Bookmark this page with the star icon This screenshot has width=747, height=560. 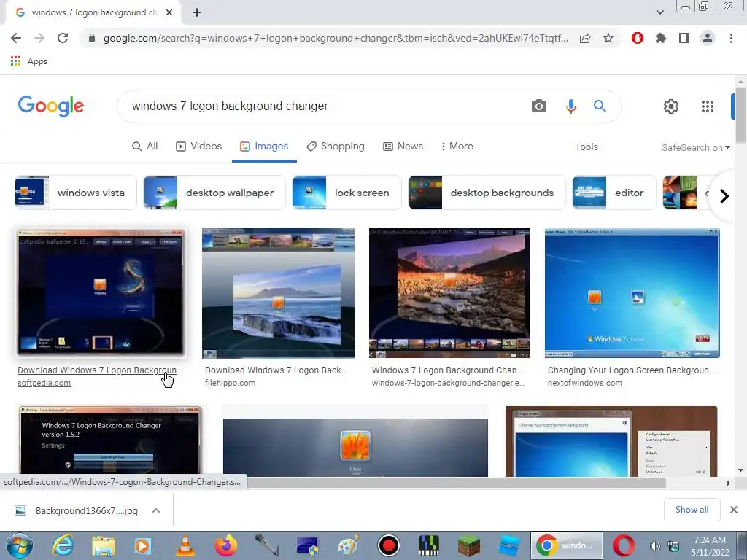pyautogui.click(x=608, y=38)
